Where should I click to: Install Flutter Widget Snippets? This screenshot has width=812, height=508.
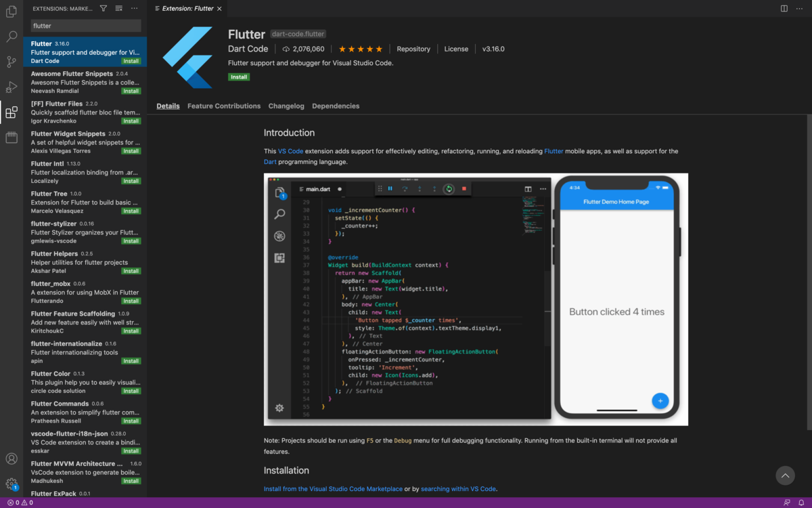[131, 151]
